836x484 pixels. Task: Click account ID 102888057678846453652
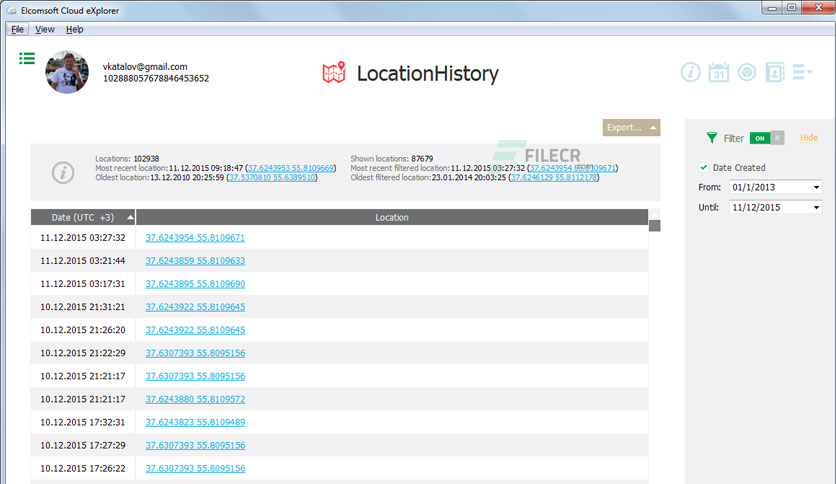[156, 78]
